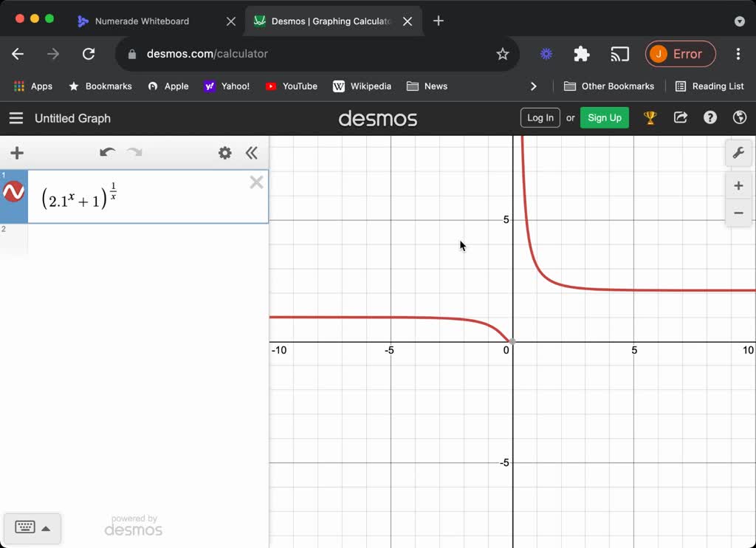756x548 pixels.
Task: Open graph settings with the wrench icon
Action: coord(738,153)
